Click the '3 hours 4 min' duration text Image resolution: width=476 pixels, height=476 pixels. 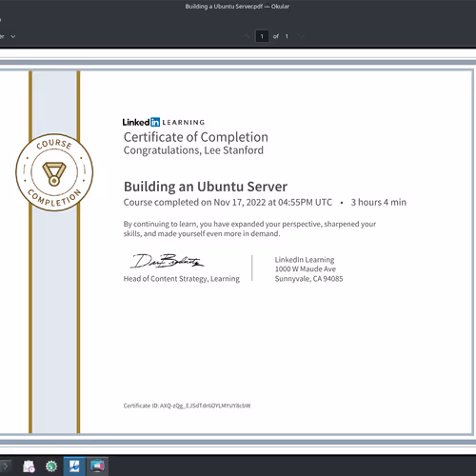click(x=378, y=202)
